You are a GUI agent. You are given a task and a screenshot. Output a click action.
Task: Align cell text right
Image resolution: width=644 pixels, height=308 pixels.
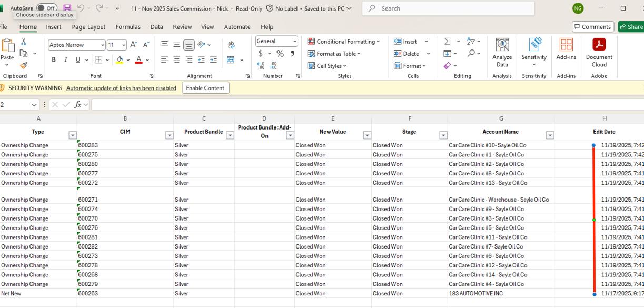click(189, 60)
